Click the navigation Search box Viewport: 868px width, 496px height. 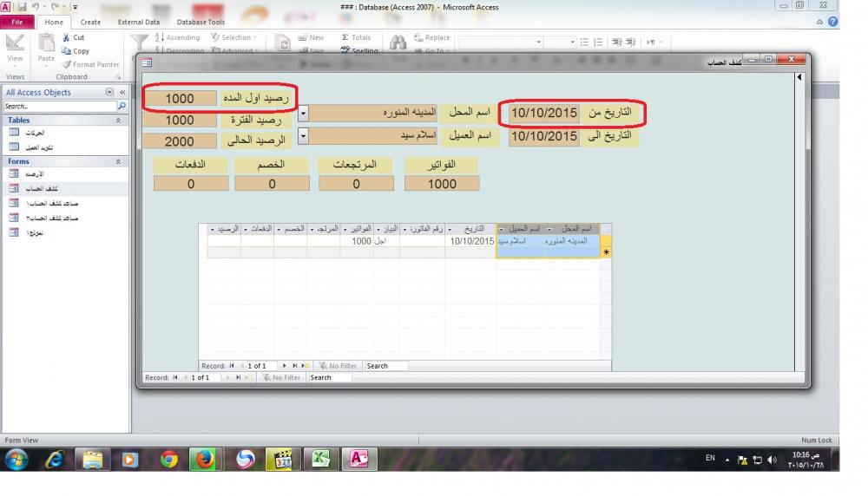click(x=60, y=106)
